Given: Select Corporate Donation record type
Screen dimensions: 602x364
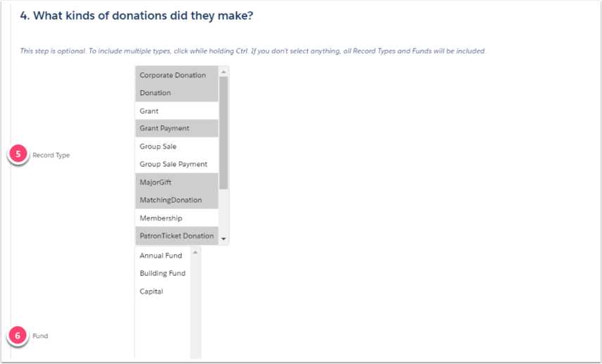Looking at the screenshot, I should click(177, 75).
